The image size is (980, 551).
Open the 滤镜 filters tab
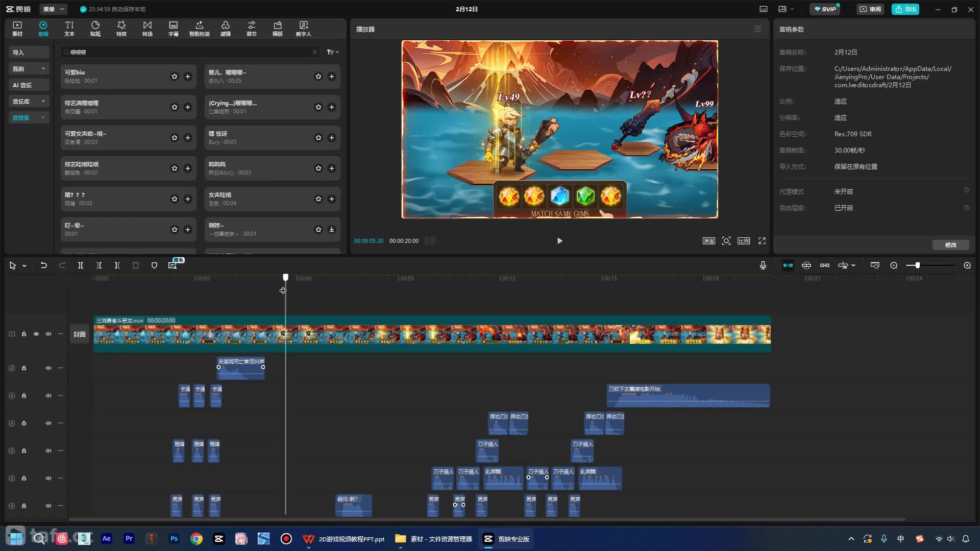226,29
